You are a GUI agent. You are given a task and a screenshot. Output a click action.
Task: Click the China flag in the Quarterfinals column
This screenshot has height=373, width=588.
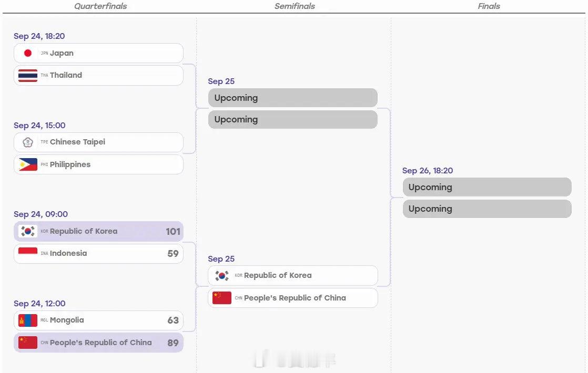click(x=28, y=343)
